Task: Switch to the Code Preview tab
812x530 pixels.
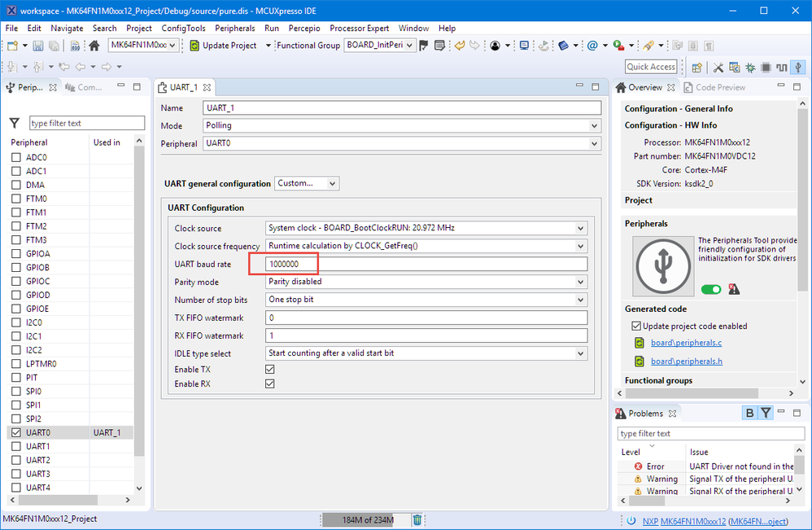Action: click(x=714, y=88)
